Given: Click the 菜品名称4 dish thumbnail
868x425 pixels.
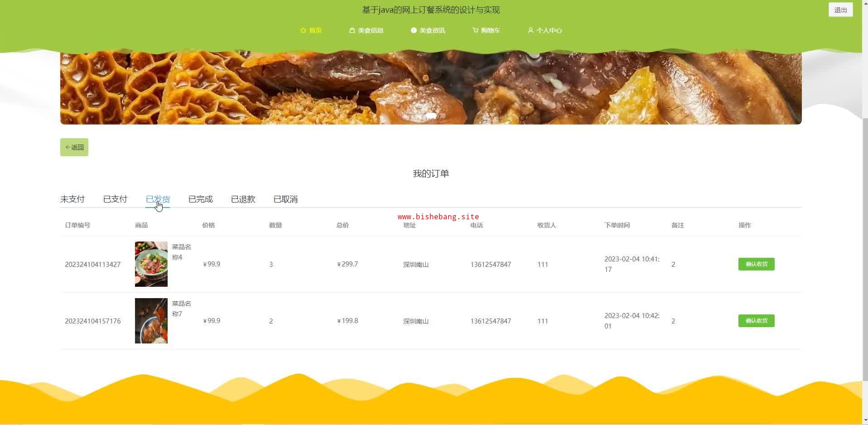Looking at the screenshot, I should [151, 264].
